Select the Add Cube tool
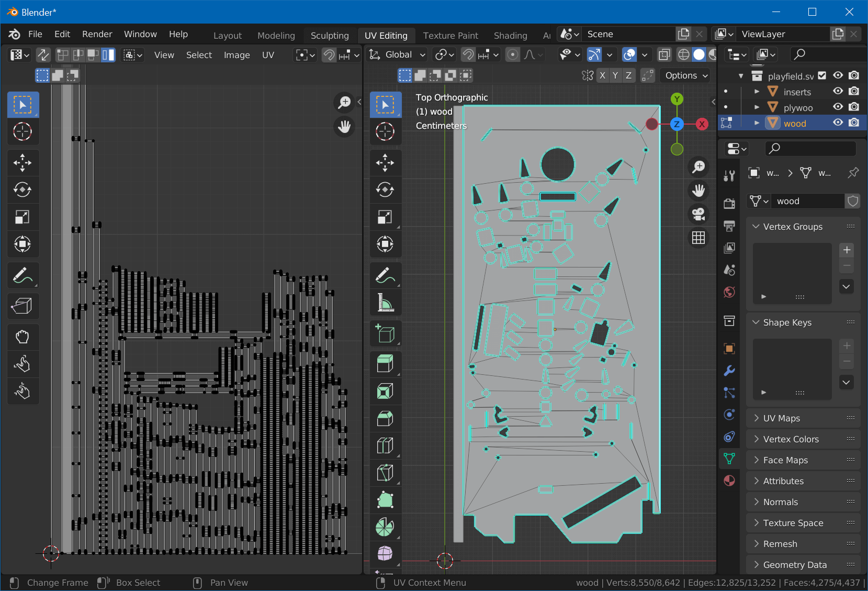The image size is (868, 591). click(x=386, y=333)
